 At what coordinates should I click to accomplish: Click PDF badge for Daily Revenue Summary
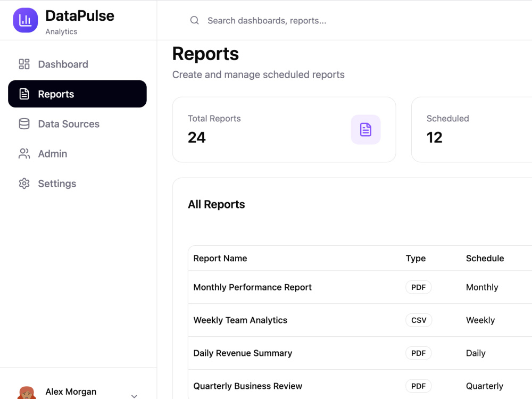418,353
